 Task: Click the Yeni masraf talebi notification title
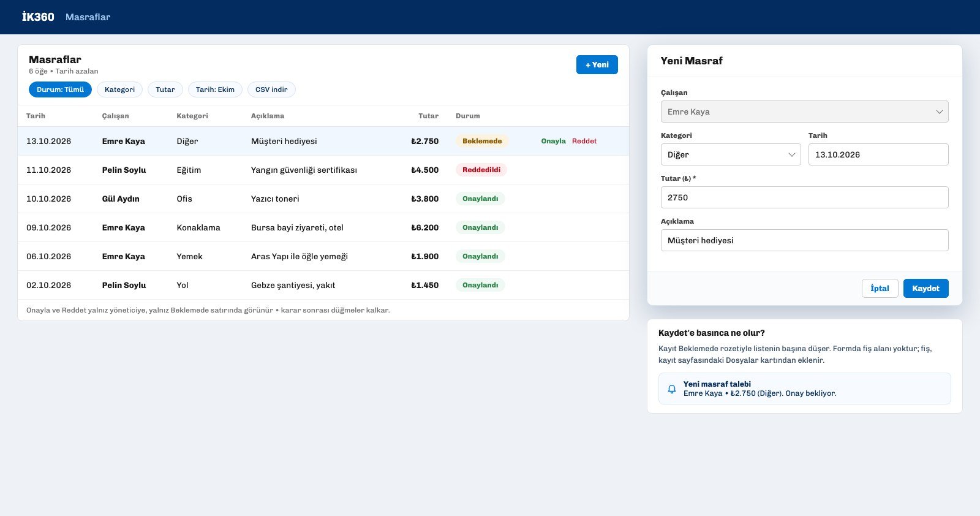tap(717, 384)
